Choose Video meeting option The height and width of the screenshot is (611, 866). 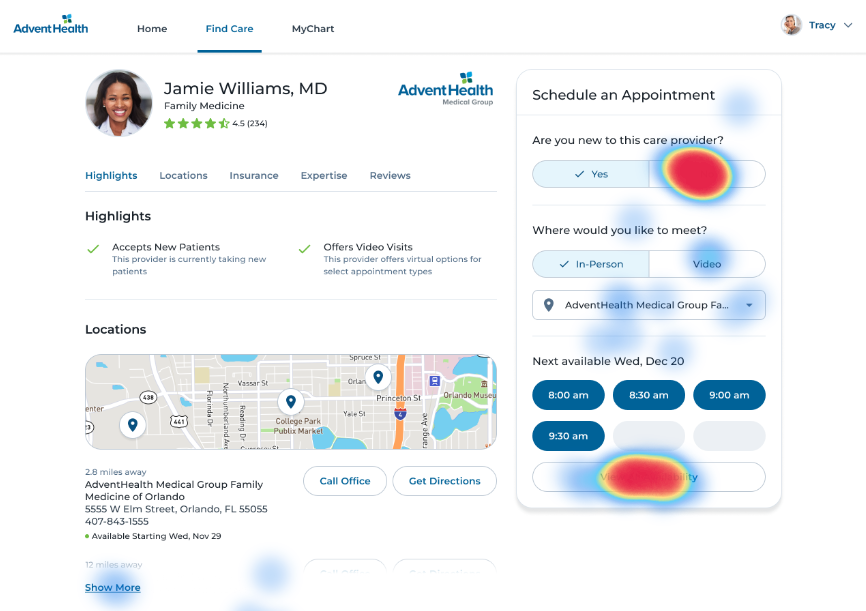click(707, 265)
